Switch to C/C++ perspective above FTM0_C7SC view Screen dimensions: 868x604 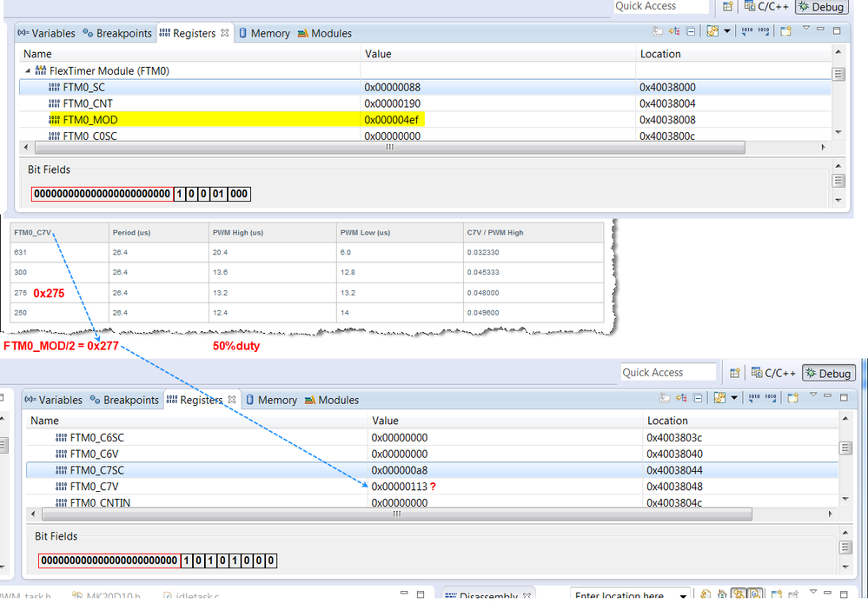[x=773, y=373]
